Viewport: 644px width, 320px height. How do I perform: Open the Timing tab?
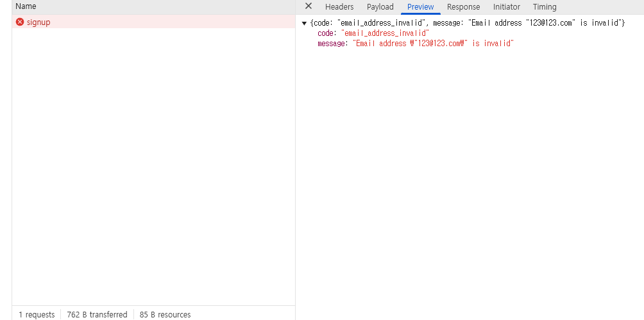[545, 7]
